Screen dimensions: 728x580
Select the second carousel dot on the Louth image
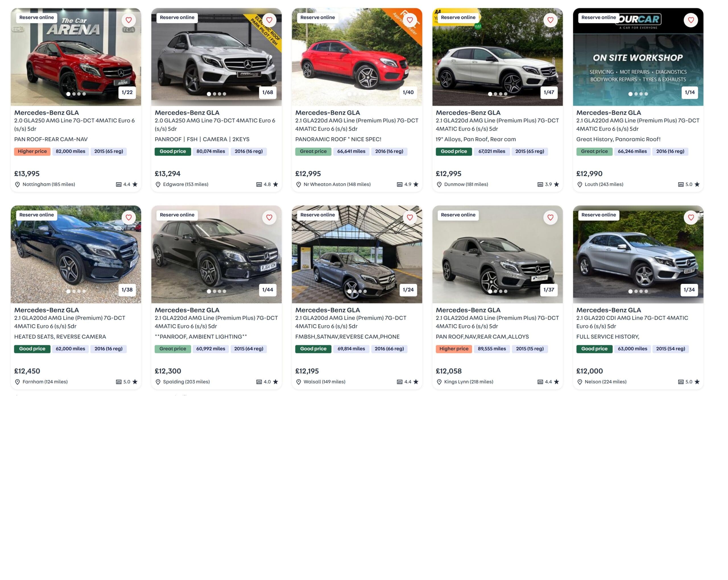(x=636, y=94)
